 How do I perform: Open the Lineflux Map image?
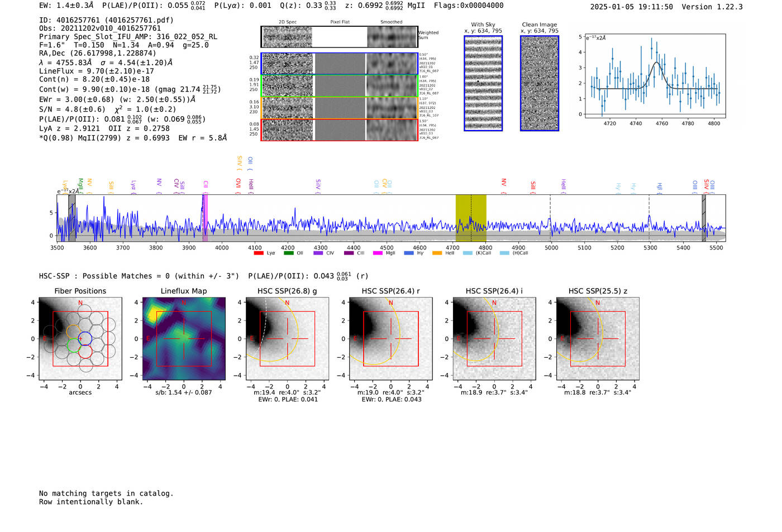[184, 339]
